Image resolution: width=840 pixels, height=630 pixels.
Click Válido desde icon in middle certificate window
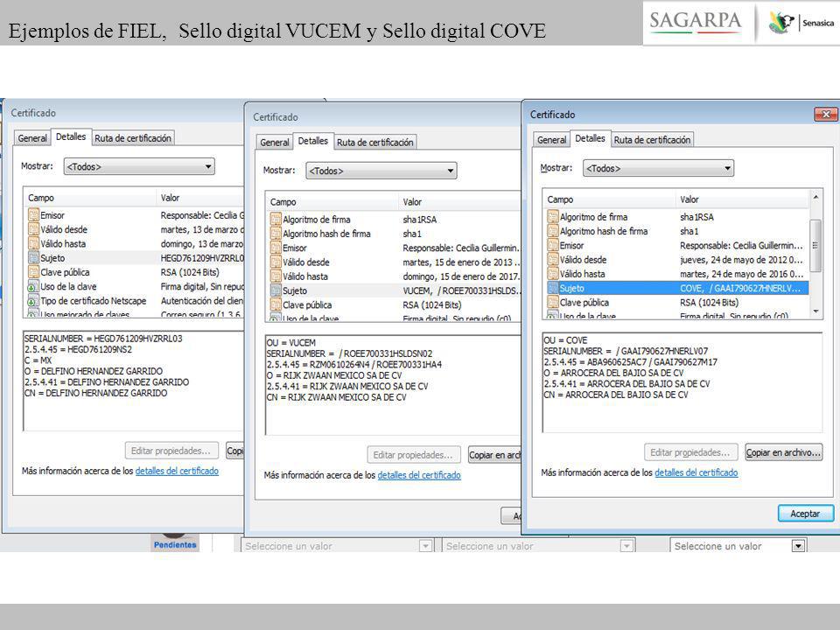pyautogui.click(x=276, y=262)
